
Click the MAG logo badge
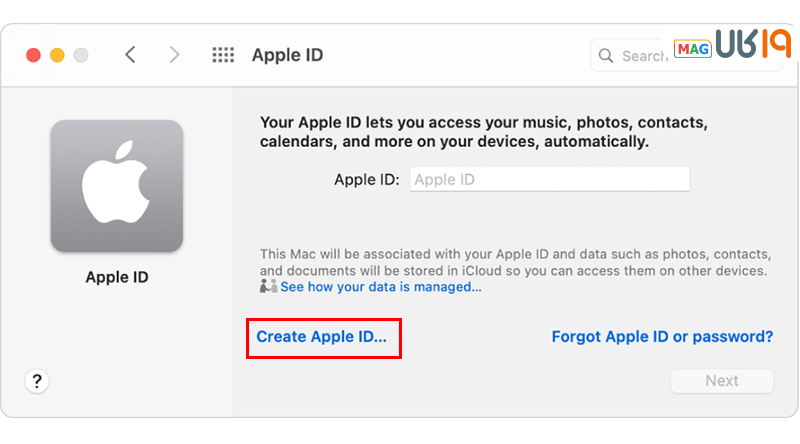coord(692,48)
